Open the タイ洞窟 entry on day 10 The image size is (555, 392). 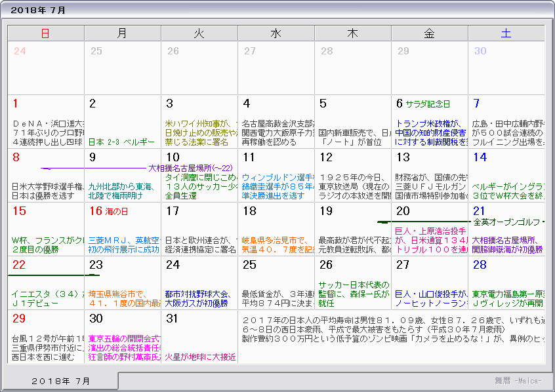click(x=201, y=187)
